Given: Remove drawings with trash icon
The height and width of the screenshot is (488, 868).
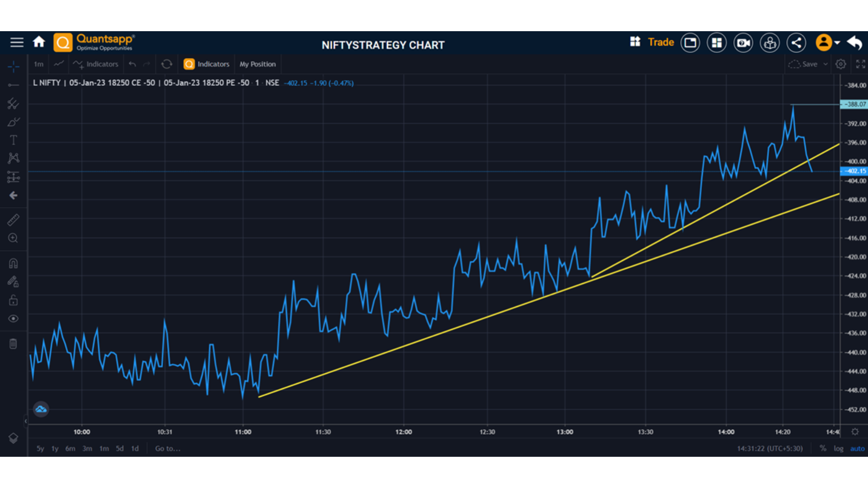Looking at the screenshot, I should [13, 344].
